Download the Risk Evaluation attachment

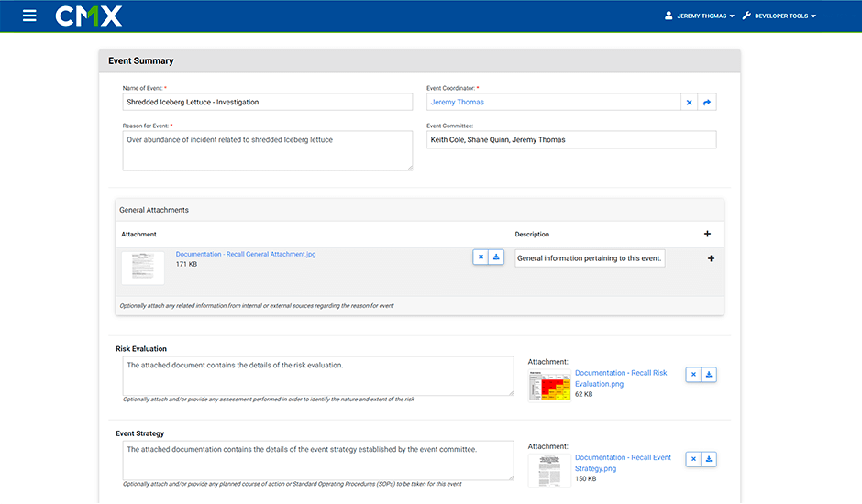tap(709, 375)
